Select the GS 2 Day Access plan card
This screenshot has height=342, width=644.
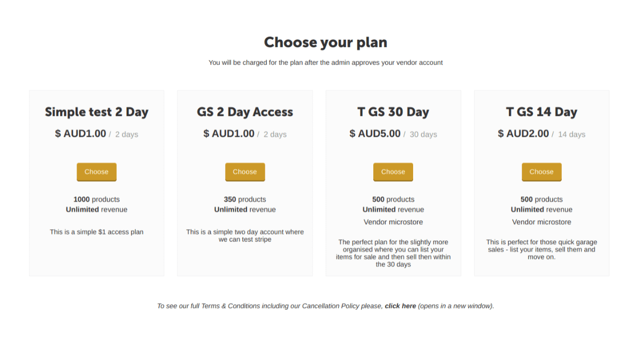point(245,183)
